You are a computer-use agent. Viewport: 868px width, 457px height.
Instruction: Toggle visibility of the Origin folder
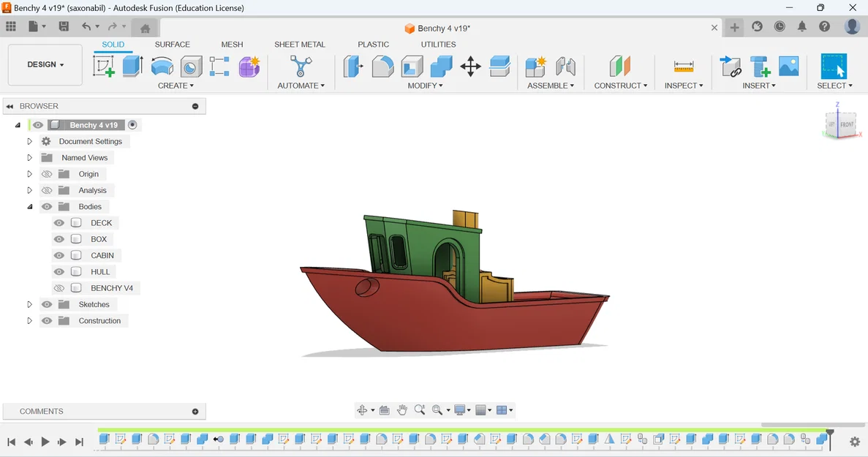(x=46, y=174)
